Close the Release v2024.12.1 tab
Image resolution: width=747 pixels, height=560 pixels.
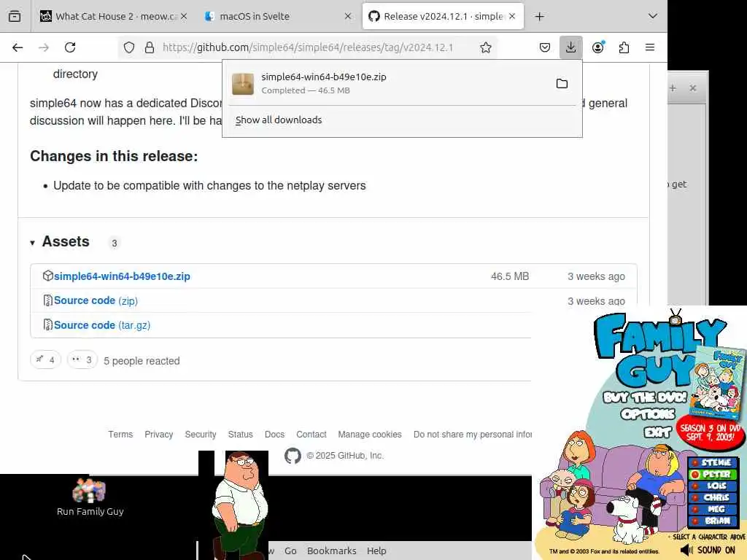tap(512, 16)
